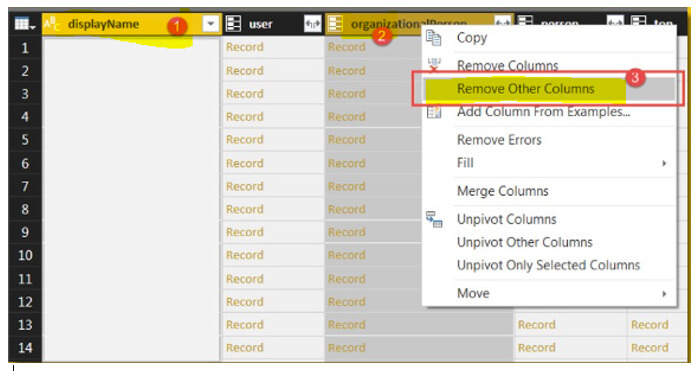
Task: Click the organizationalPerson column type icon
Action: click(335, 24)
